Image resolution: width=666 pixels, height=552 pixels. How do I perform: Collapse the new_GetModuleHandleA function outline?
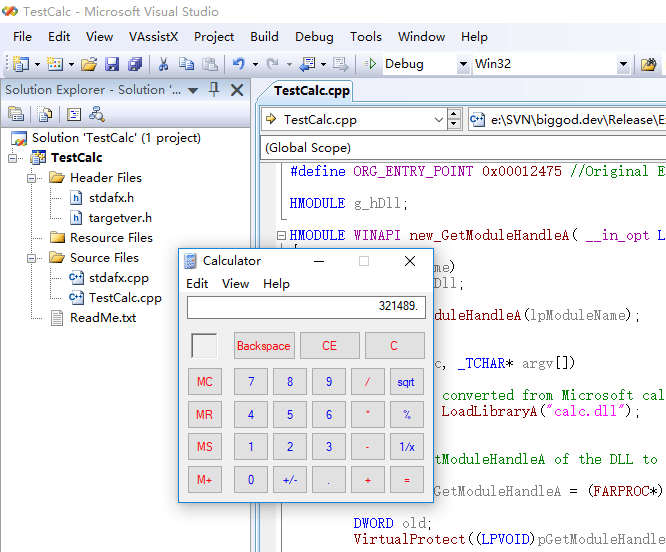(x=281, y=235)
